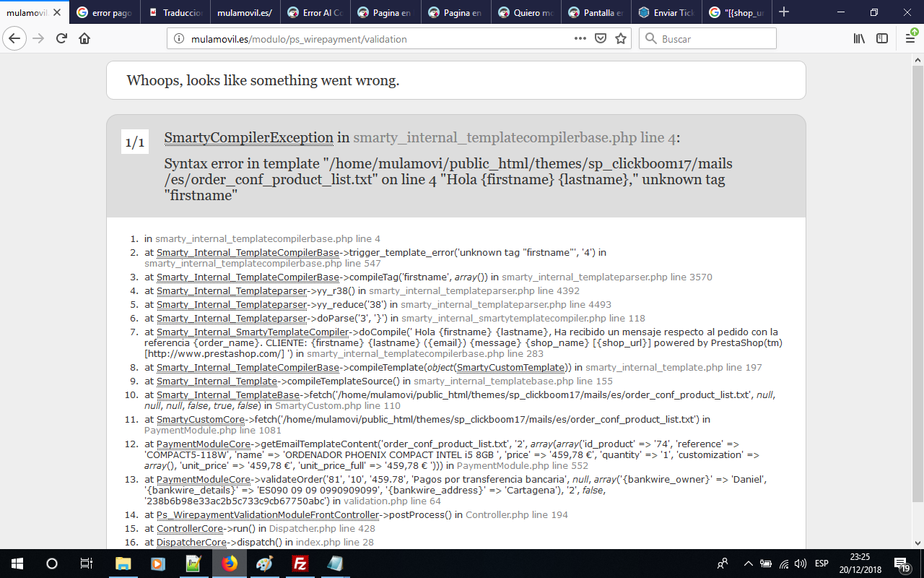The height and width of the screenshot is (578, 924).
Task: Switch to the "[{shop_ur" Google tab
Action: (736, 12)
